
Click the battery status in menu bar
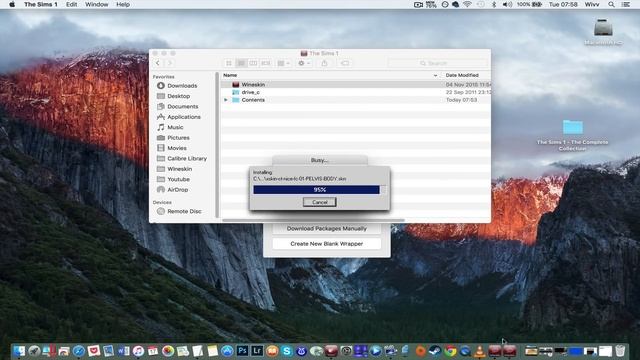click(x=529, y=4)
